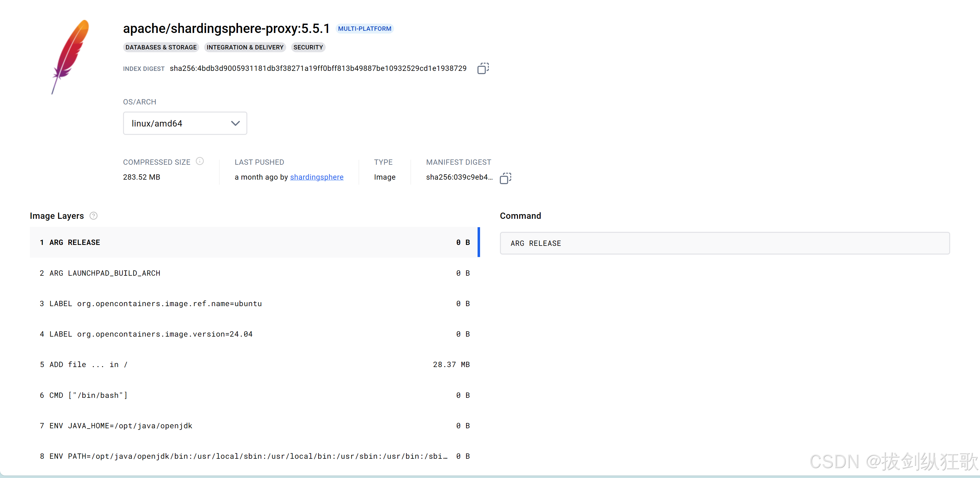Open the shardingsphere user link

317,177
